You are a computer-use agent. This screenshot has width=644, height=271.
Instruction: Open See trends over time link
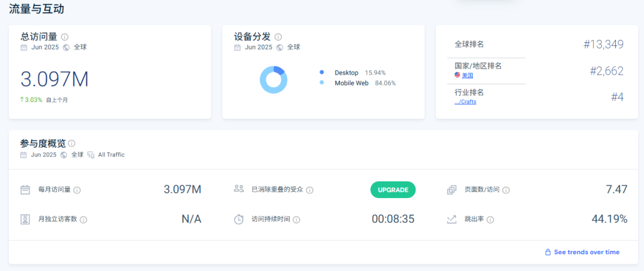coord(587,252)
